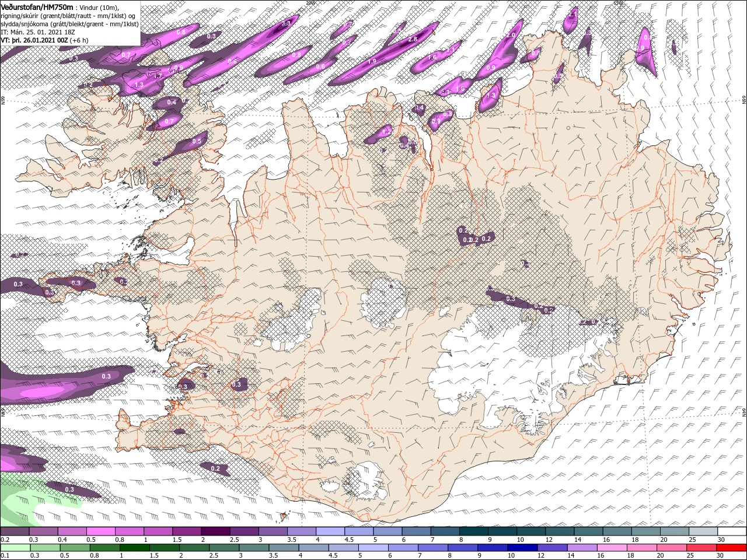Click the 2.0 snowfall value on the map
Image resolution: width=747 pixels, height=560 pixels.
(510, 36)
